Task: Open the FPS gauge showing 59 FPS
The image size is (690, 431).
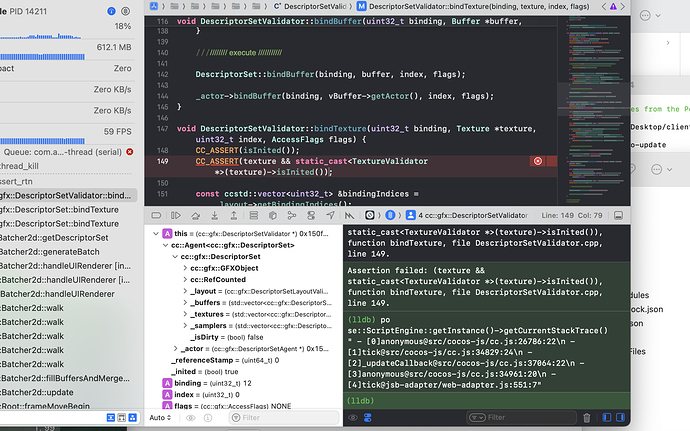Action: [69, 135]
